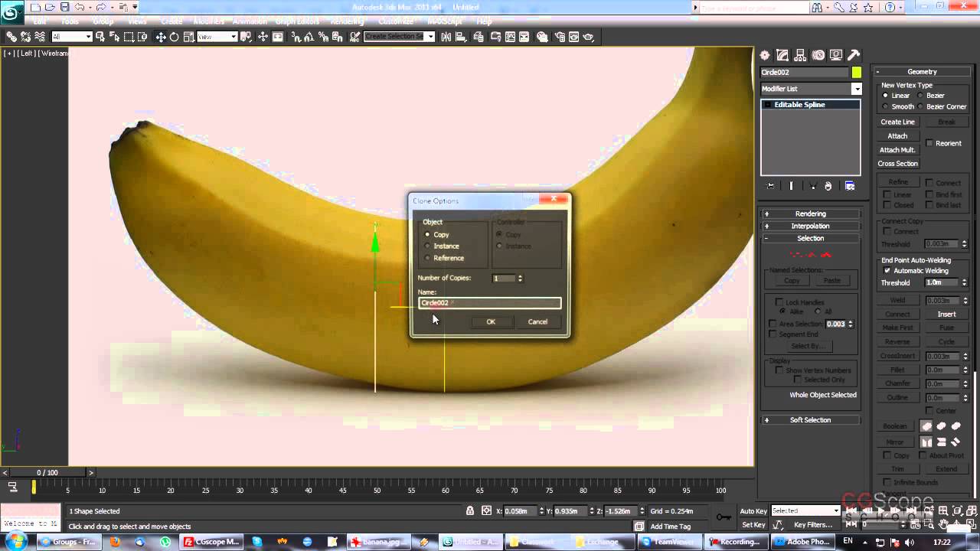Expand the Rendering rollout

[810, 214]
